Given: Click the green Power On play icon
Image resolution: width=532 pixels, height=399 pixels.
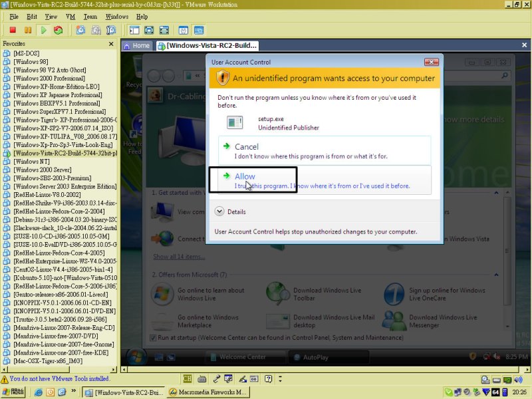Looking at the screenshot, I should 43,30.
